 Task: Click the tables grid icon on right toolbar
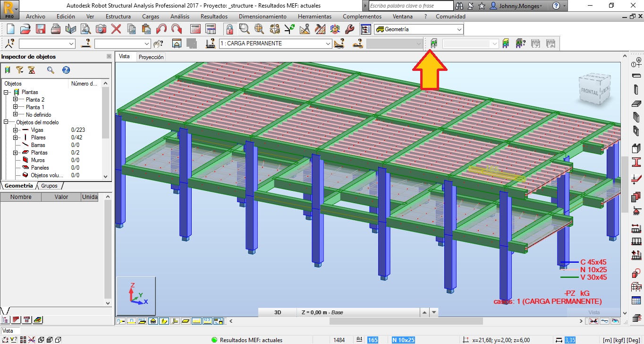pos(636,301)
